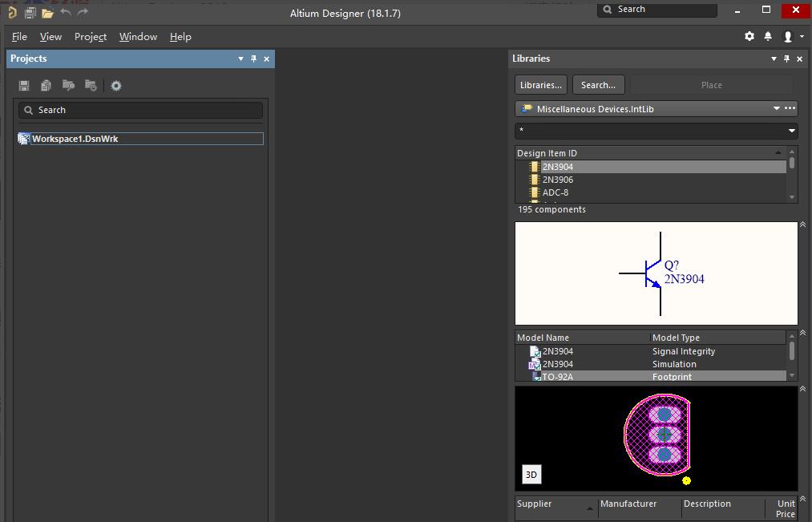Viewport: 812px width, 522px height.
Task: Open the user account dropdown arrow
Action: [802, 36]
